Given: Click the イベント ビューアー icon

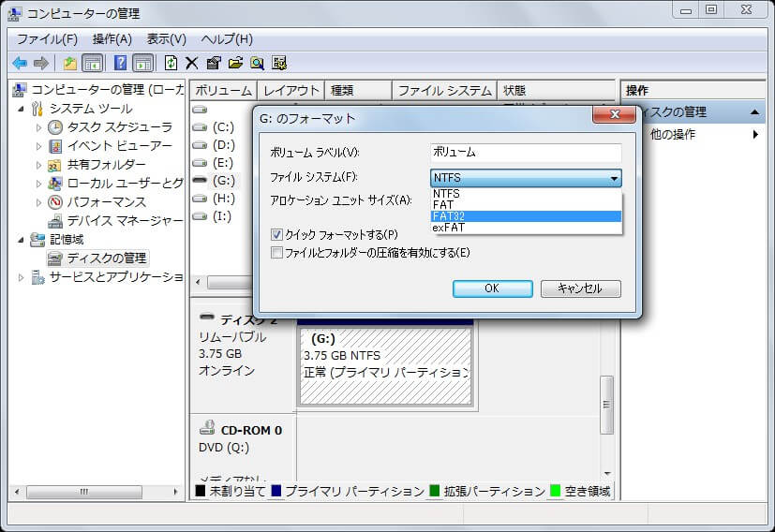Looking at the screenshot, I should (x=55, y=146).
